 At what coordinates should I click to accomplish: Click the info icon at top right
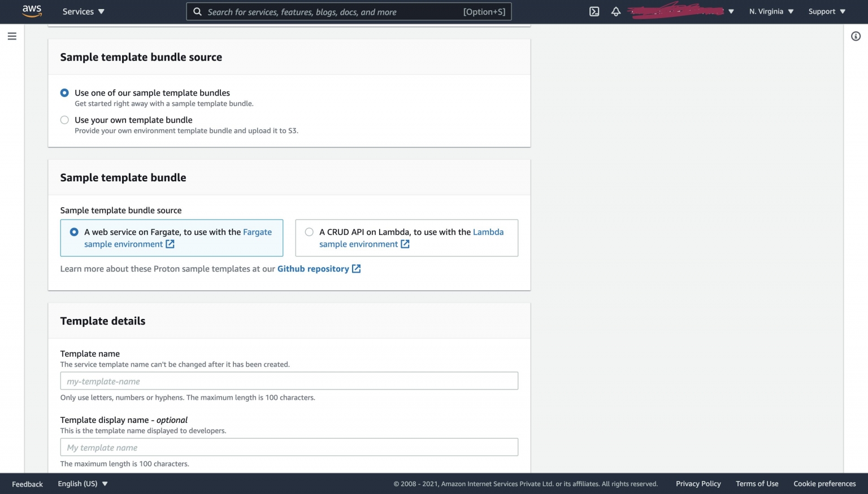pos(855,36)
